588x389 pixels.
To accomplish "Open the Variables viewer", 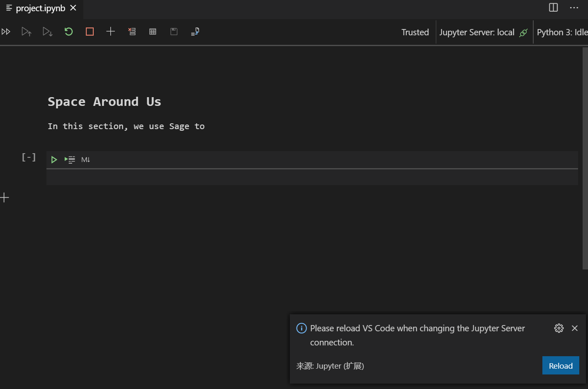I will pyautogui.click(x=153, y=31).
